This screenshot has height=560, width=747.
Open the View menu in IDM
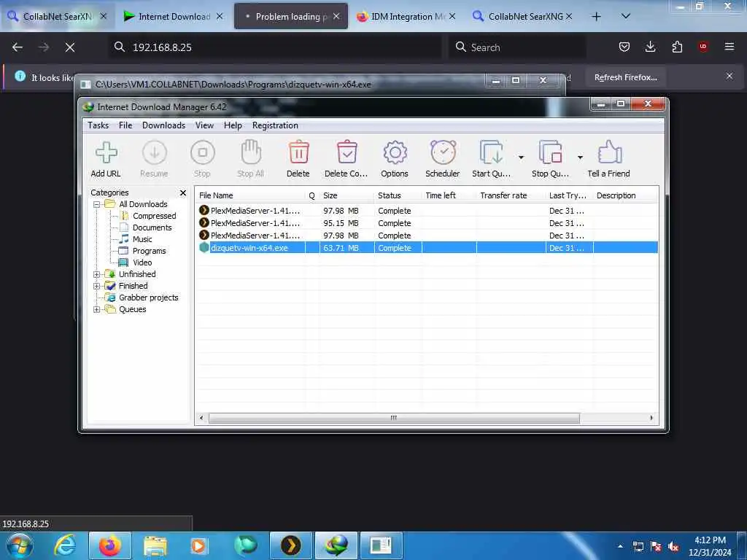(204, 125)
